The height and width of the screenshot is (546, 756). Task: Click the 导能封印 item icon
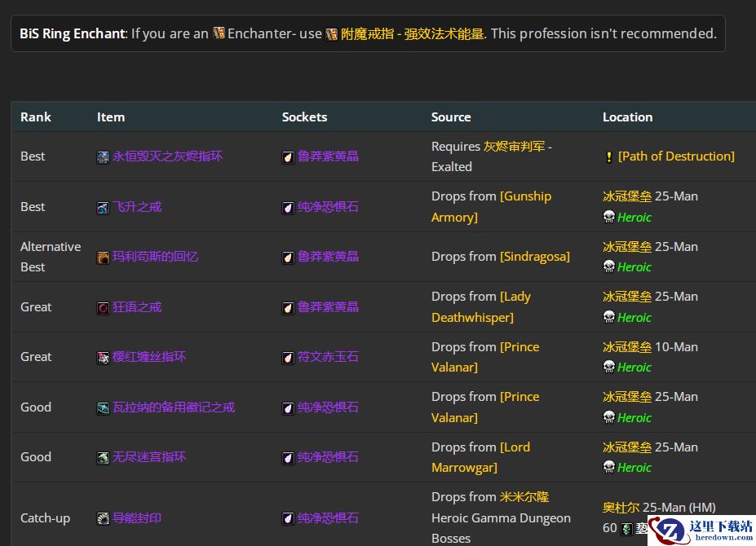104,518
